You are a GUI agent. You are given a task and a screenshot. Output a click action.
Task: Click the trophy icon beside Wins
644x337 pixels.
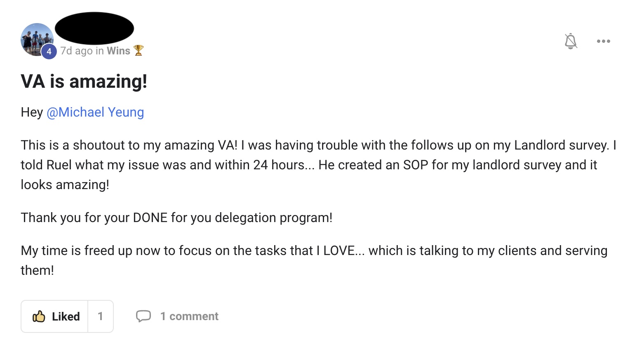click(x=139, y=50)
